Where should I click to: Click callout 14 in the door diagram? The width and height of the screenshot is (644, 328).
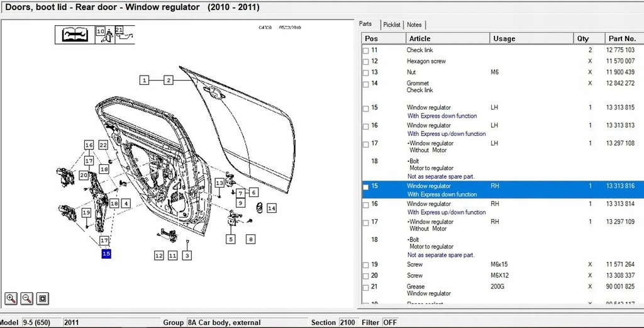(x=272, y=208)
